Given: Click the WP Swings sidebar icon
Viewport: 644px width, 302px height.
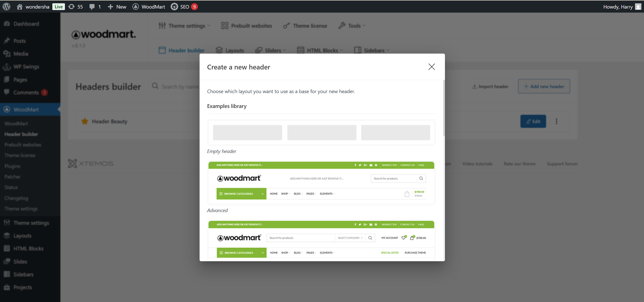Looking at the screenshot, I should (7, 67).
